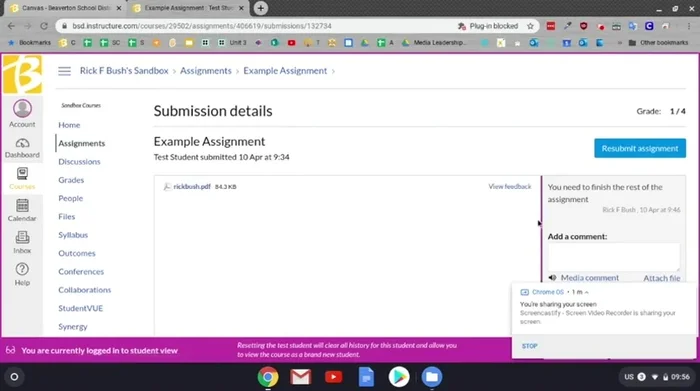The image size is (700, 391).
Task: Show more bookmarks with overflow chevron
Action: tap(620, 43)
